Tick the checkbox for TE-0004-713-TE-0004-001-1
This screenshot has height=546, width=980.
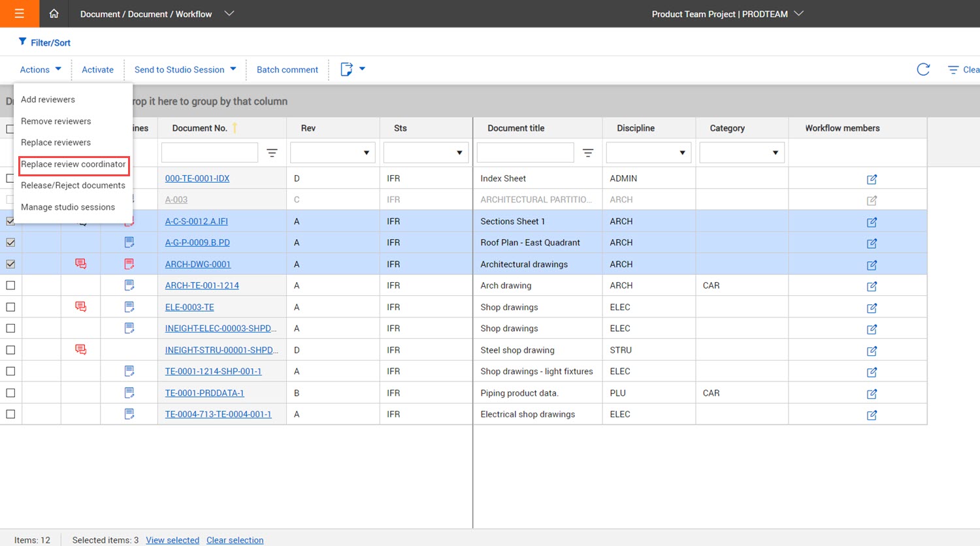point(10,414)
